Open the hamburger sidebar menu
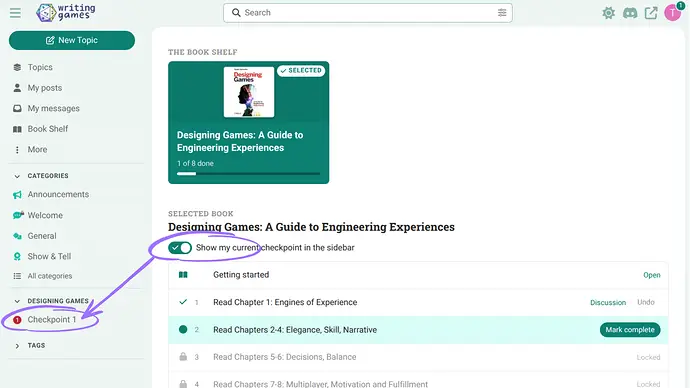Screen dimensions: 690x388 coord(15,13)
